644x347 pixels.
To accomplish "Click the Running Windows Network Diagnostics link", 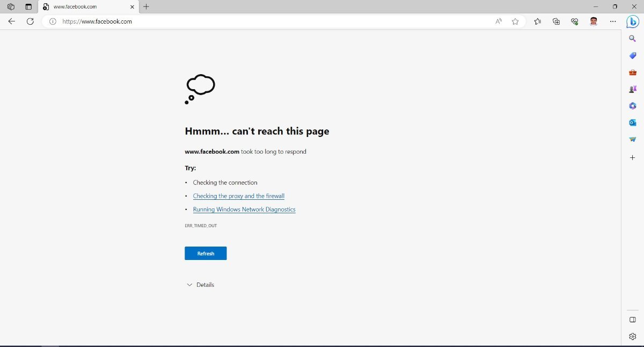I will (244, 209).
